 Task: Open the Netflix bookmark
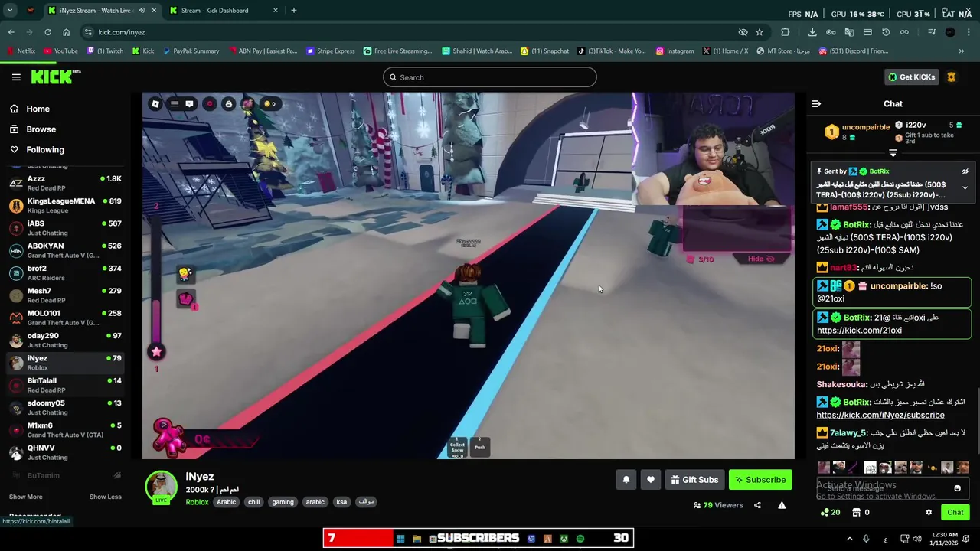tap(21, 51)
